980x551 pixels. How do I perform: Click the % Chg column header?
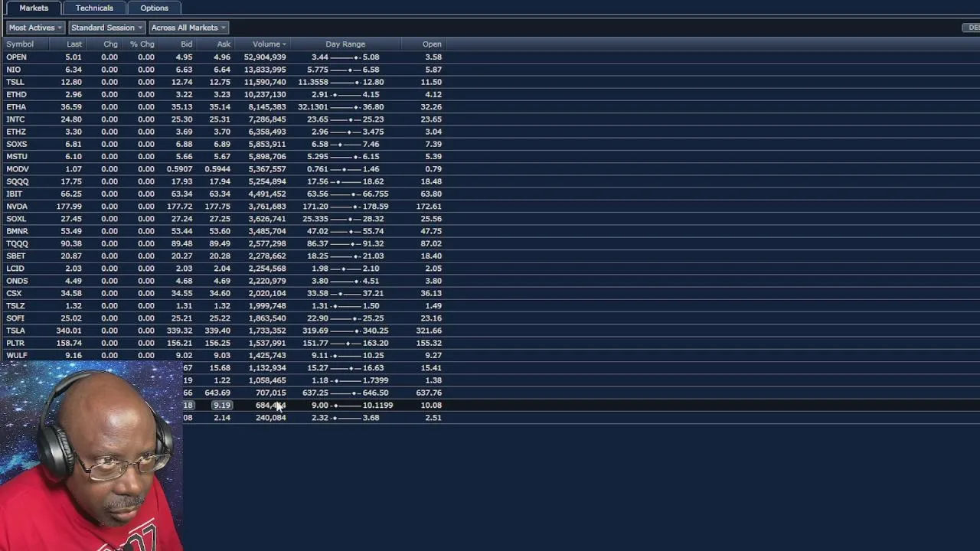(142, 44)
